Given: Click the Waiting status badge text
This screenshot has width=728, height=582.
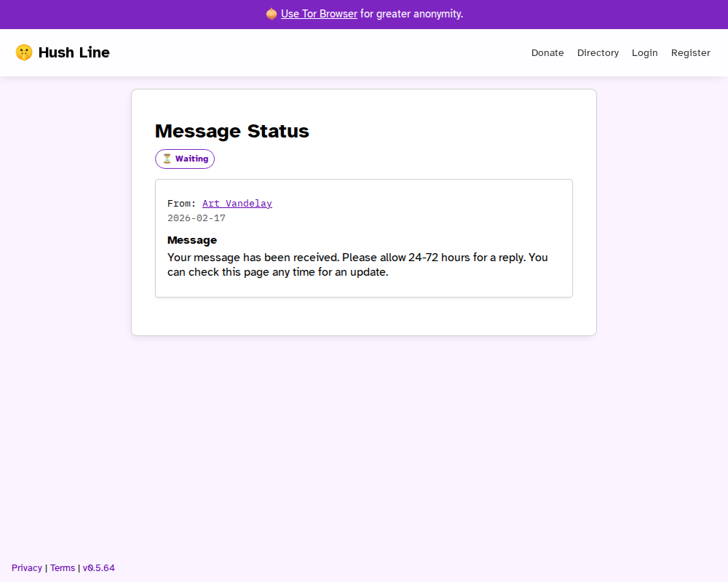Looking at the screenshot, I should click(x=191, y=159).
